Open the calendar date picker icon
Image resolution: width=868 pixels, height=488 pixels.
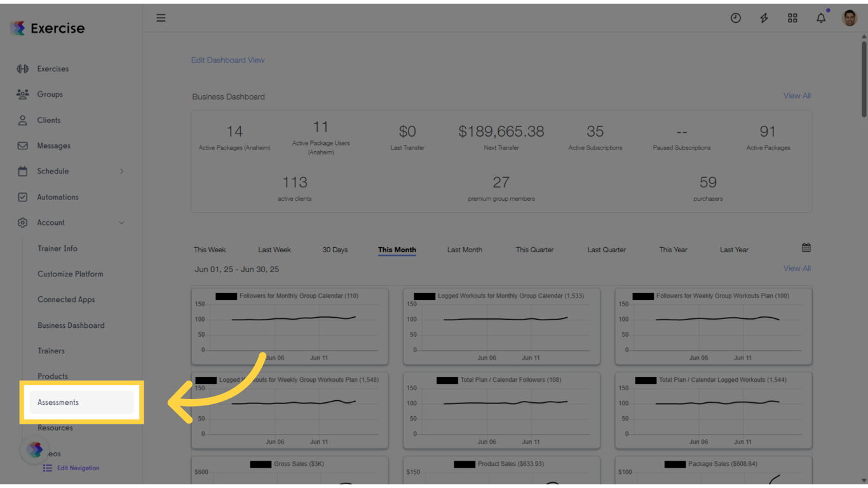[x=806, y=247]
